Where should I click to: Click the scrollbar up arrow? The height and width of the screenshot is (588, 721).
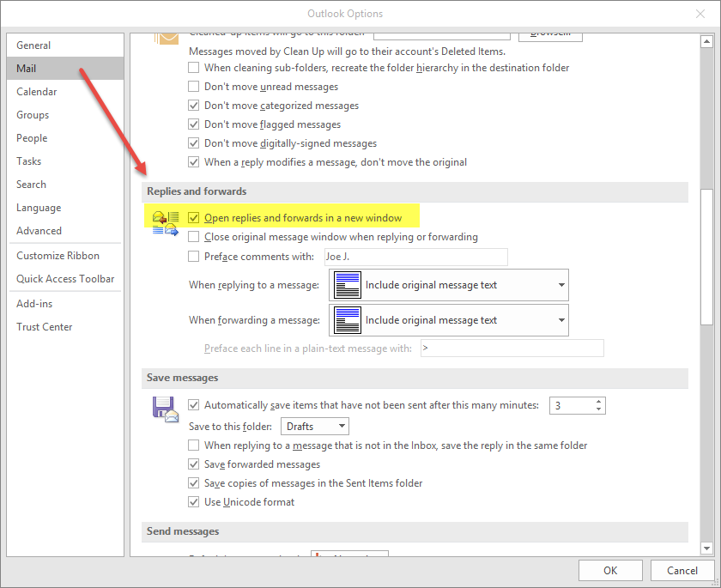coord(706,42)
